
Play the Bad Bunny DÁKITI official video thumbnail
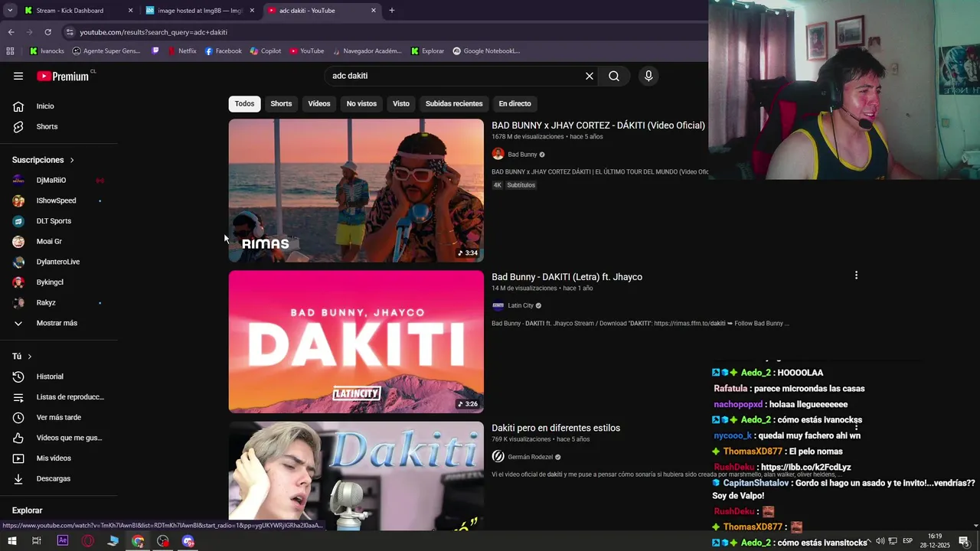(356, 191)
